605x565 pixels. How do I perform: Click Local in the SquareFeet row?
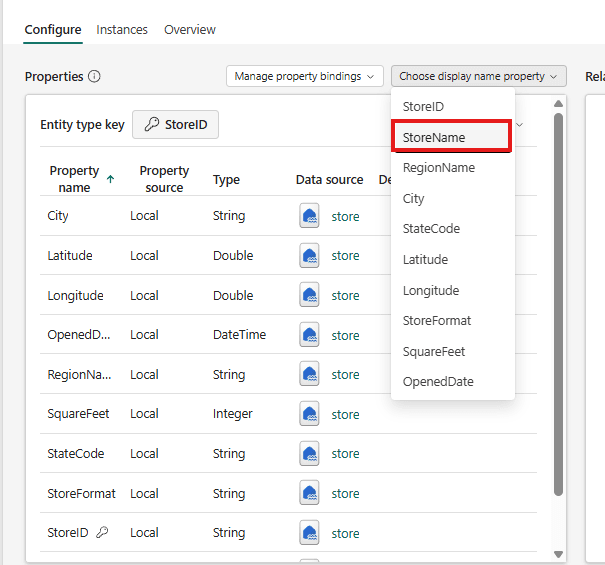coord(144,414)
